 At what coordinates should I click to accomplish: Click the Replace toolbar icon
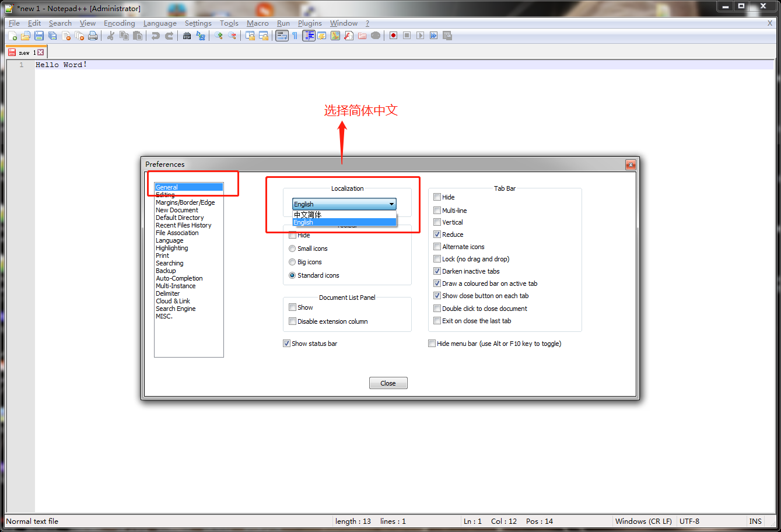(x=201, y=36)
